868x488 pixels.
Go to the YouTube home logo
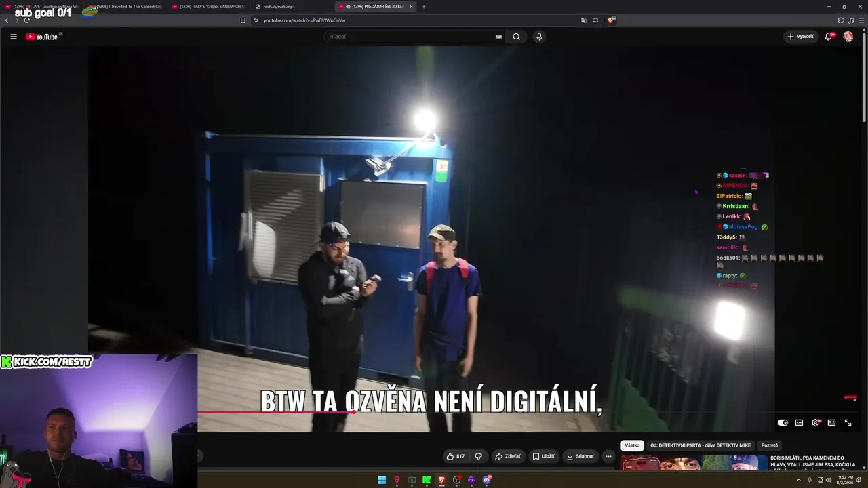point(43,37)
